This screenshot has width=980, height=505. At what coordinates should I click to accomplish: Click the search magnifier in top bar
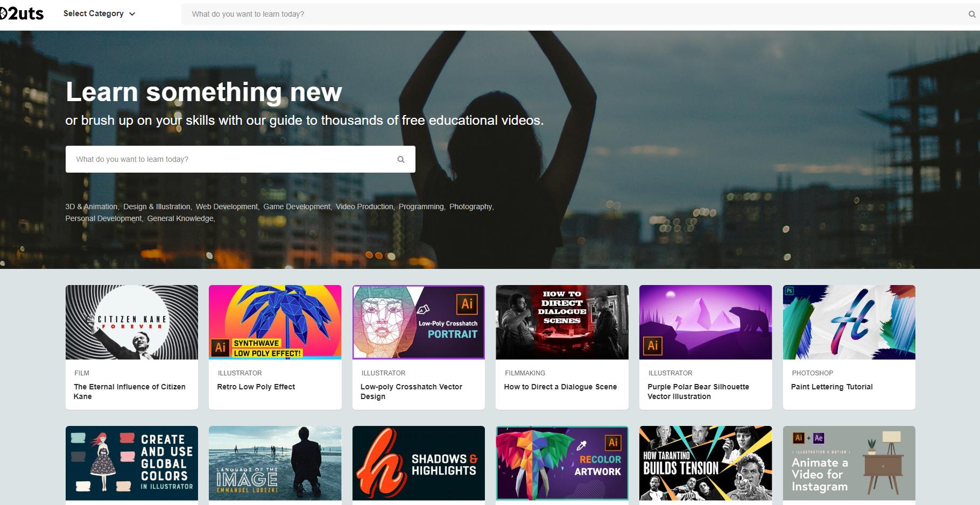pos(971,15)
